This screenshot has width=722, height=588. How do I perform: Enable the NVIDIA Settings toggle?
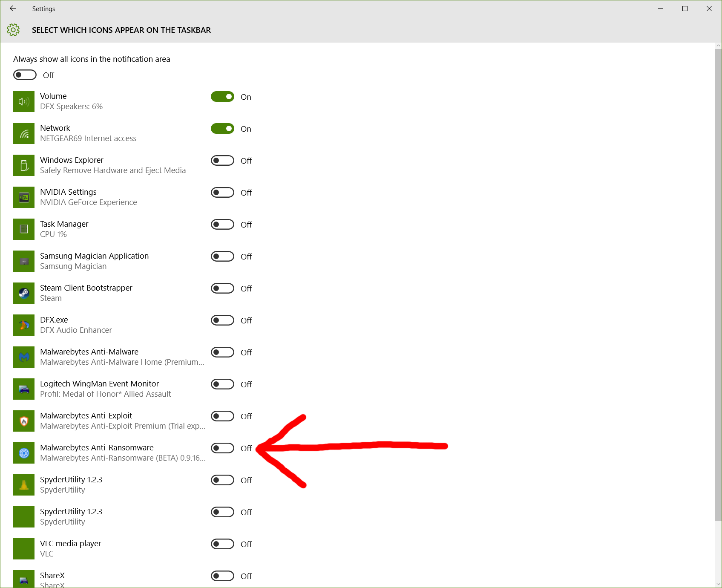click(222, 193)
